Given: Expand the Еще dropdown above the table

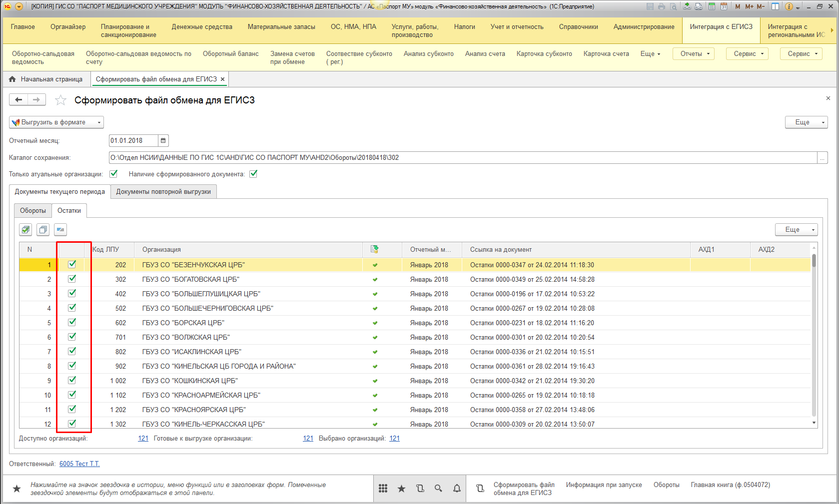Looking at the screenshot, I should (796, 230).
